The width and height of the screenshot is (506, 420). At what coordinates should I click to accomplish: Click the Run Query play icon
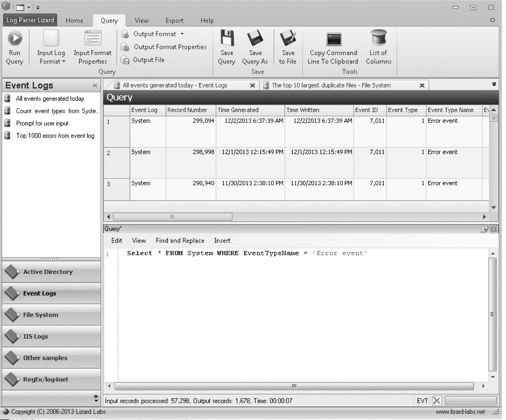click(15, 38)
